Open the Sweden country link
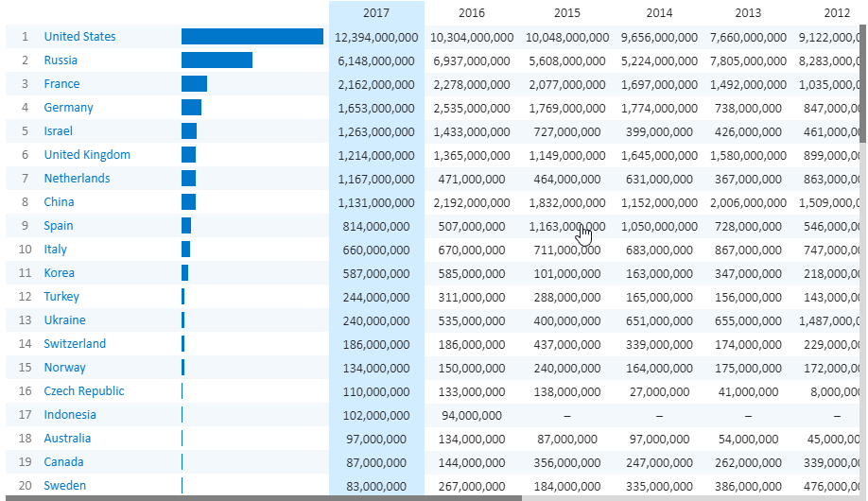The height and width of the screenshot is (501, 868). click(x=64, y=486)
